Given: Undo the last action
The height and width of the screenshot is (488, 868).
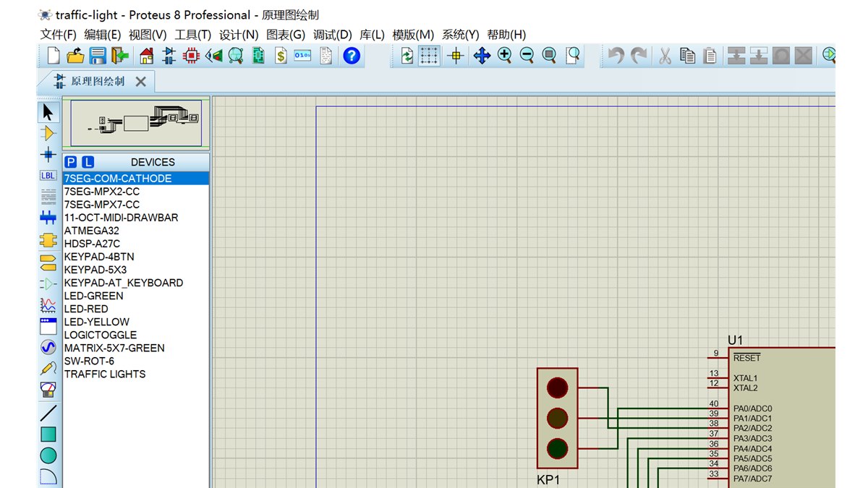Looking at the screenshot, I should point(616,56).
